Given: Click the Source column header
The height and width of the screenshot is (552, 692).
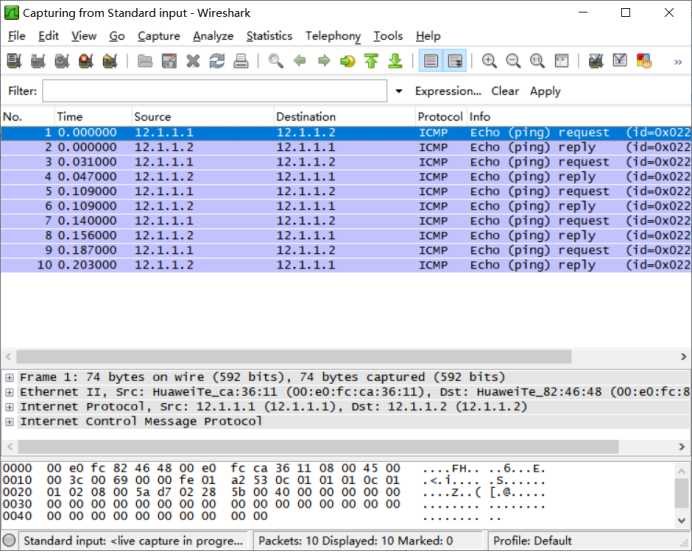Looking at the screenshot, I should pyautogui.click(x=203, y=117).
